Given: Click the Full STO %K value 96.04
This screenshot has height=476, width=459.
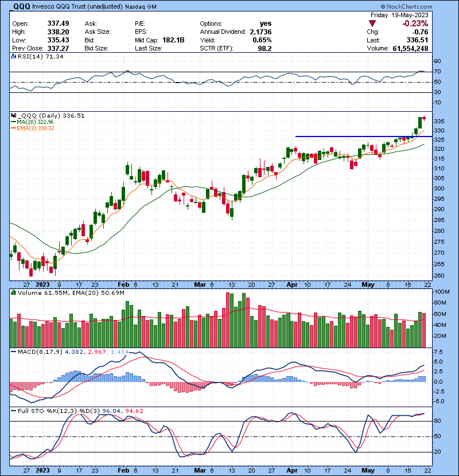Looking at the screenshot, I should [x=111, y=411].
